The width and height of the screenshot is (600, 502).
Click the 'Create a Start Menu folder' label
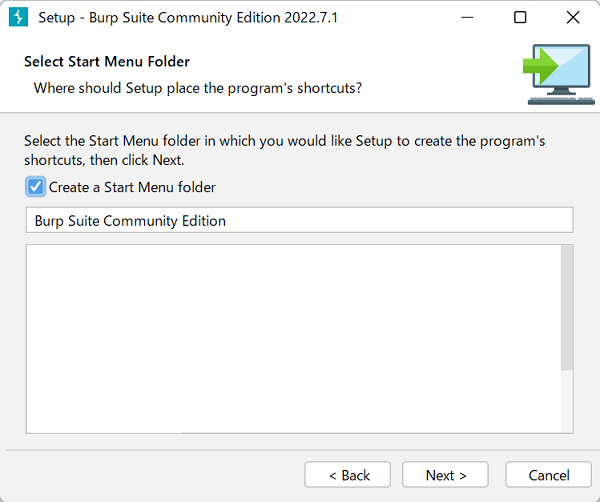point(132,187)
